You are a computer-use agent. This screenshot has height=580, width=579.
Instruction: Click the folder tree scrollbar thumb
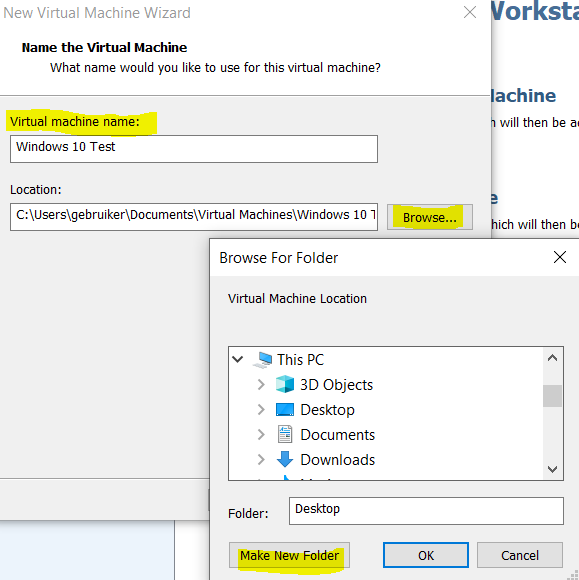pyautogui.click(x=552, y=396)
